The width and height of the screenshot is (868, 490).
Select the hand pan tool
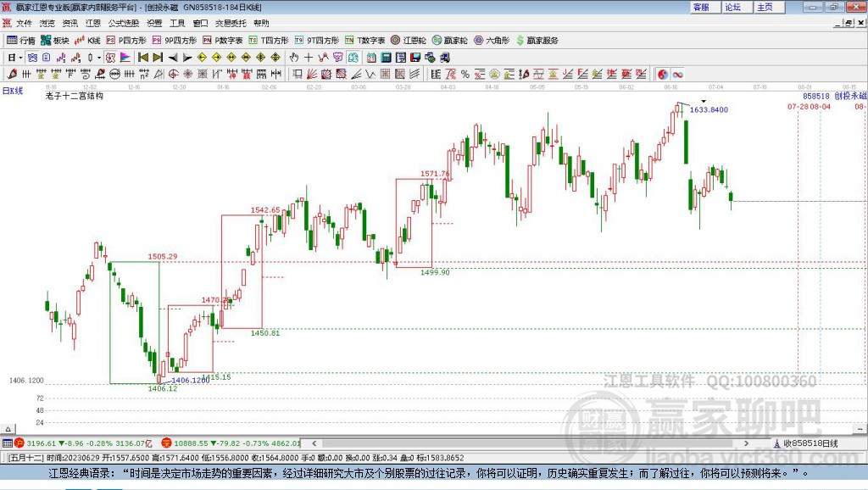click(x=293, y=58)
